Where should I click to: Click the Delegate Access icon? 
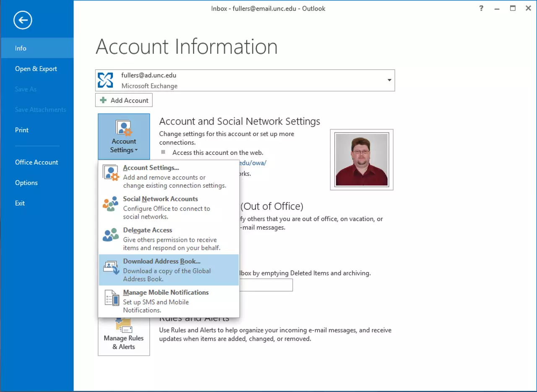pos(111,235)
